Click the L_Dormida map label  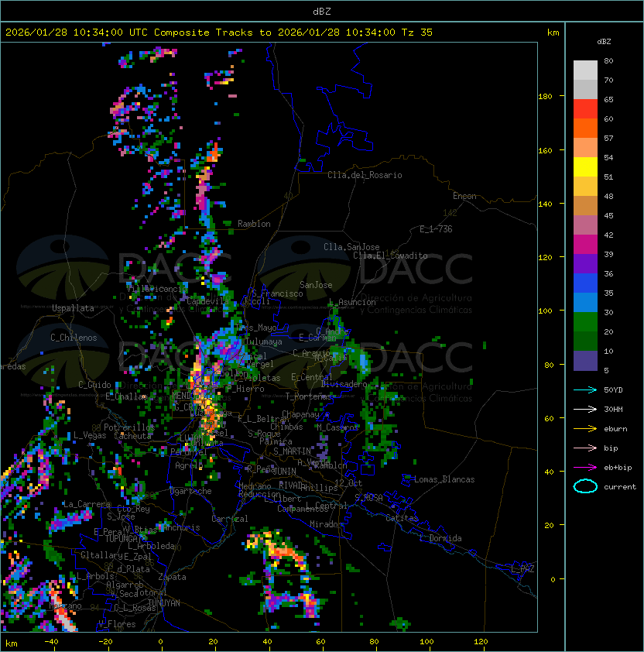coord(440,538)
